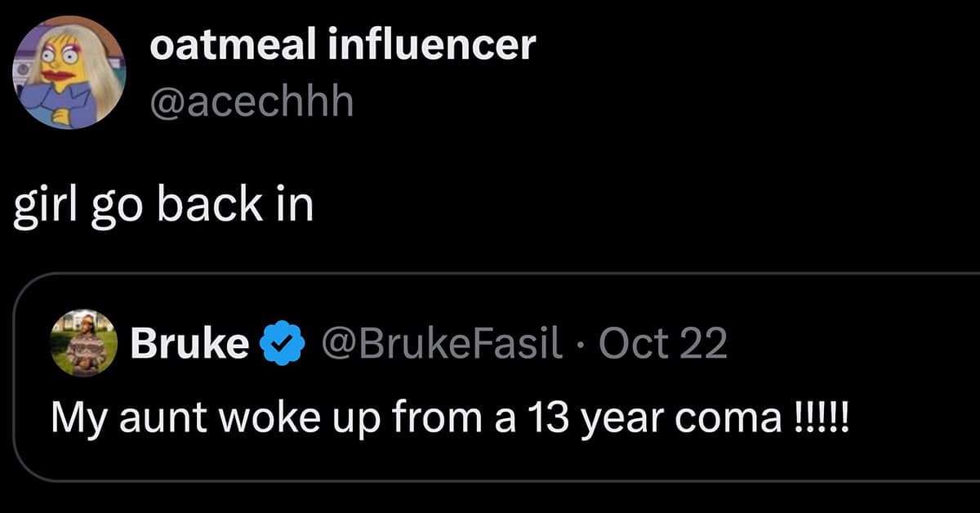
Task: Click the "Oct 22" timestamp
Action: (662, 346)
